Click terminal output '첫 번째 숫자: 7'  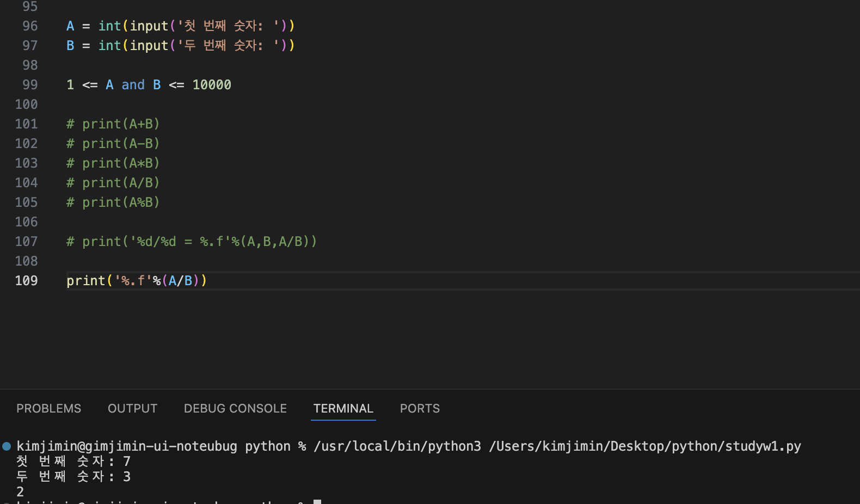[x=73, y=461]
